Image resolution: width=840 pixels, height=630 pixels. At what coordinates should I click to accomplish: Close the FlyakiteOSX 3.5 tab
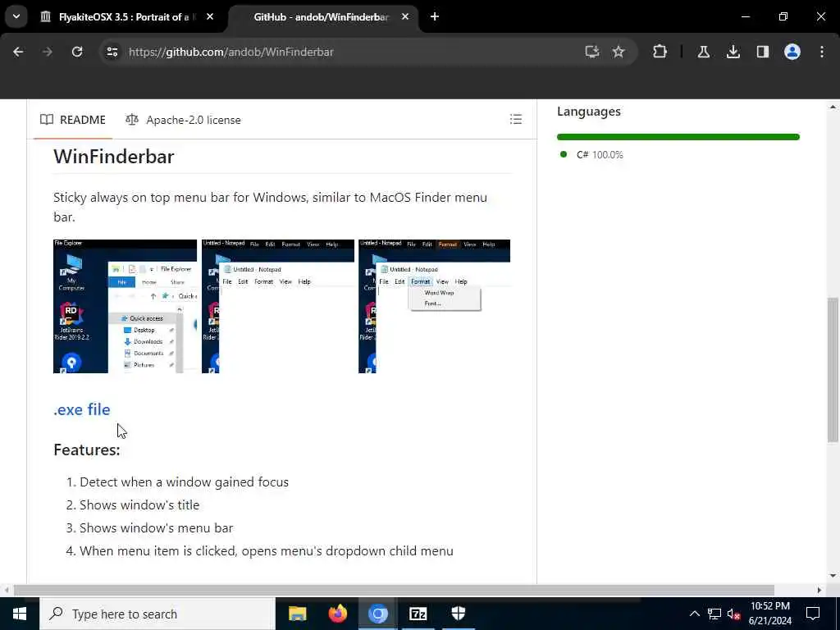point(210,16)
